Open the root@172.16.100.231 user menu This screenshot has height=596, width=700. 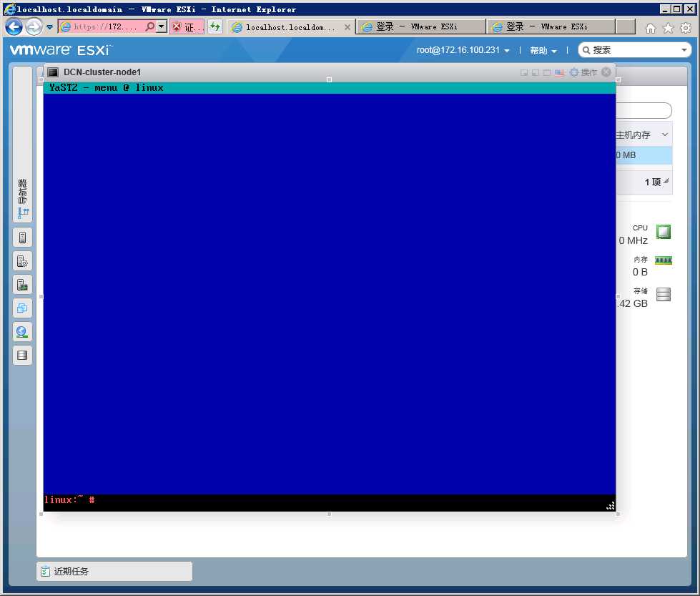pos(463,50)
